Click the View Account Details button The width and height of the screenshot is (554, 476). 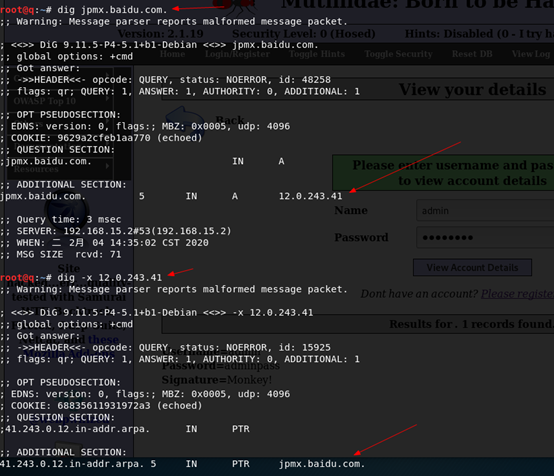pyautogui.click(x=472, y=268)
